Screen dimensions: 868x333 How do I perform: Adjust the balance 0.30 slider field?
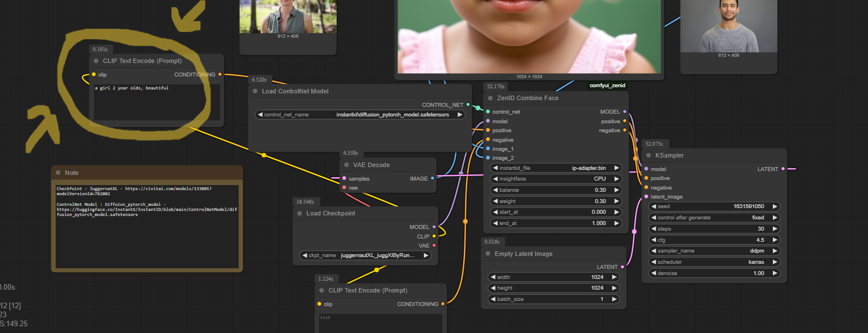(556, 190)
